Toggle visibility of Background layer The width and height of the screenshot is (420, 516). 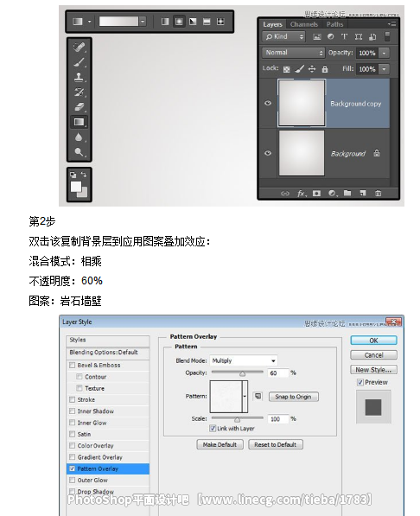(x=268, y=153)
